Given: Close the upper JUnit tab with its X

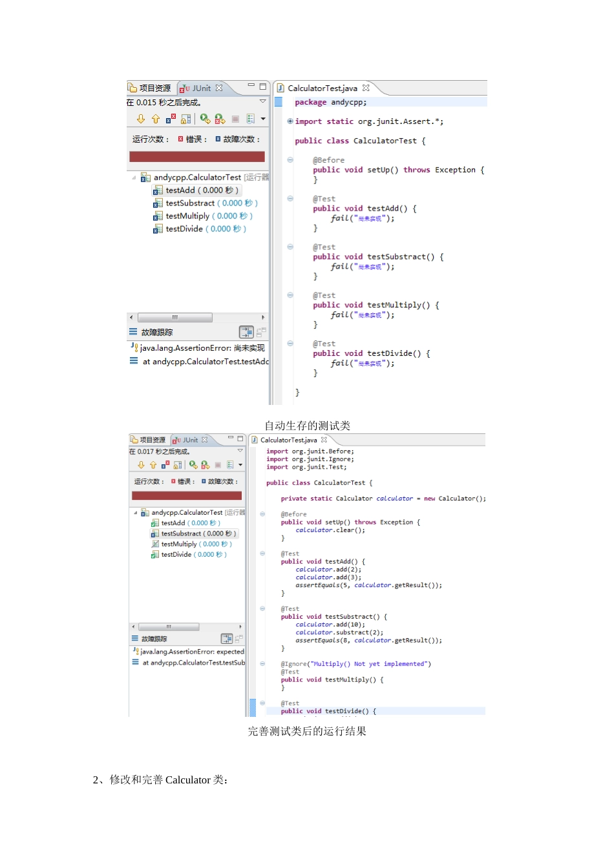Looking at the screenshot, I should pos(219,88).
